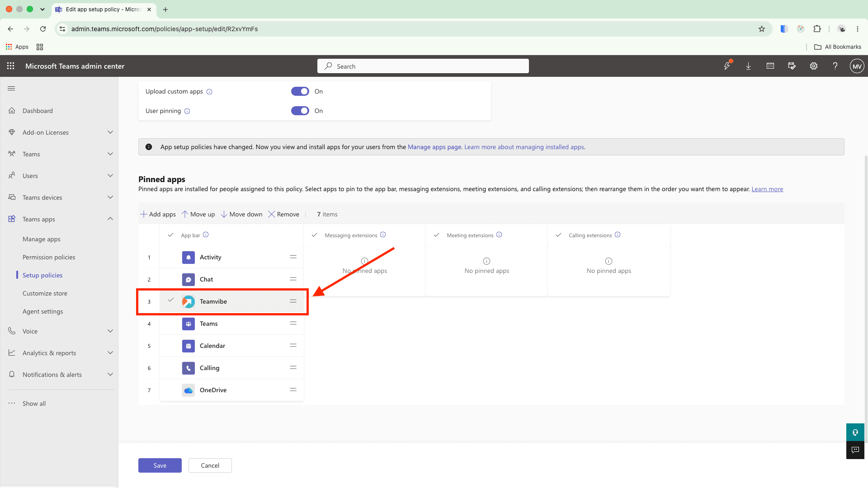Click info icon beside Meeting extensions

point(499,235)
